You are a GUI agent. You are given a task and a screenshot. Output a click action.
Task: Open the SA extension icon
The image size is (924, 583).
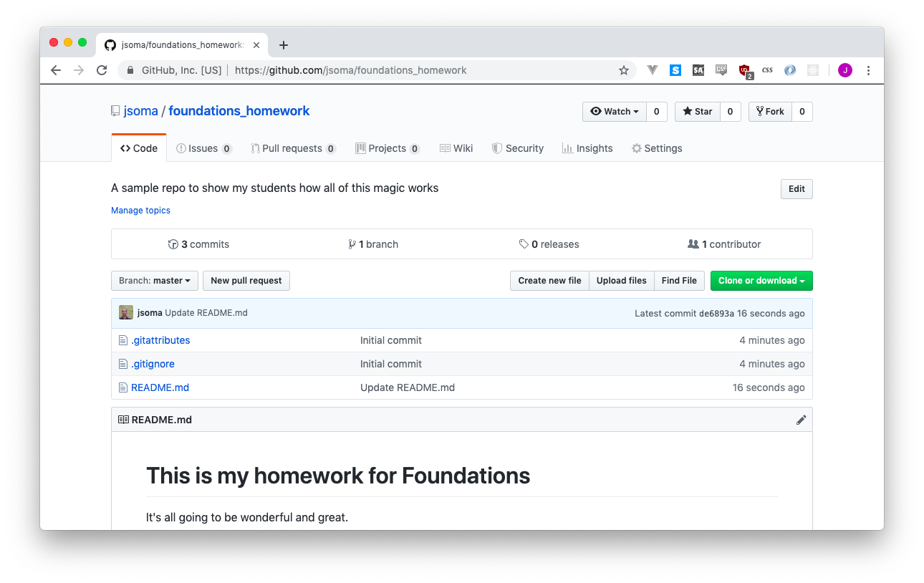(x=698, y=70)
